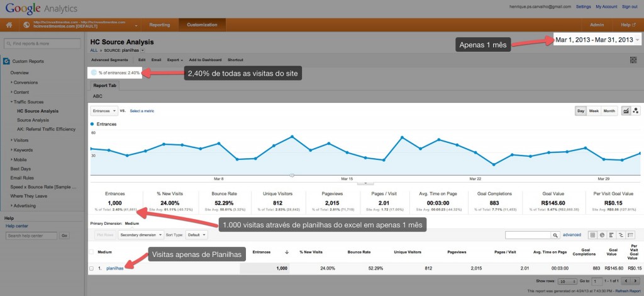Click the Refresh Report link

point(626,291)
